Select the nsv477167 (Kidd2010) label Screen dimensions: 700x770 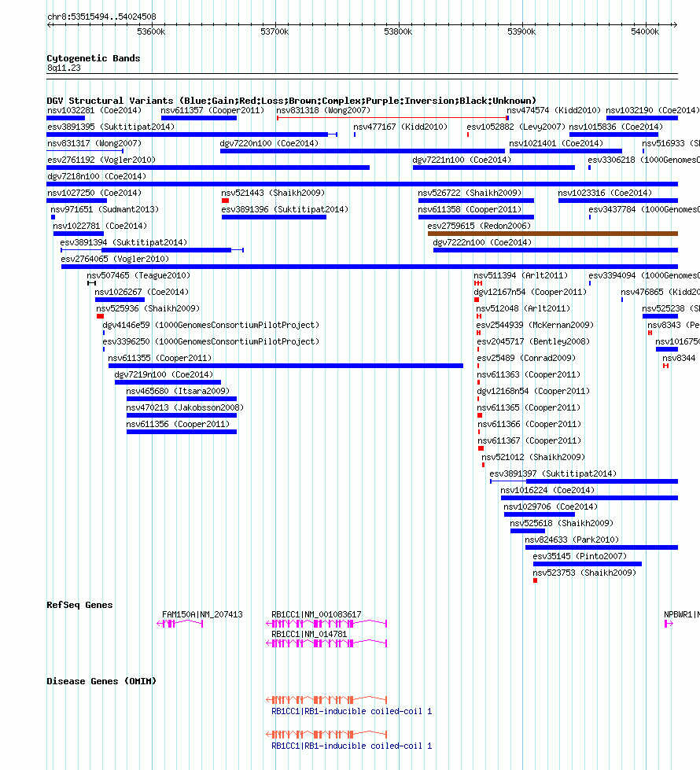(x=400, y=127)
